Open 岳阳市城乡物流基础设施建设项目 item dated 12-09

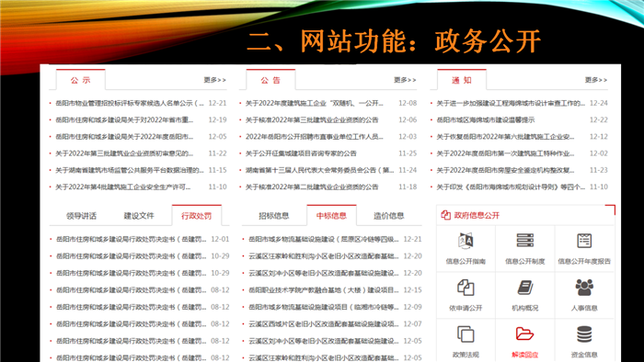(324, 307)
